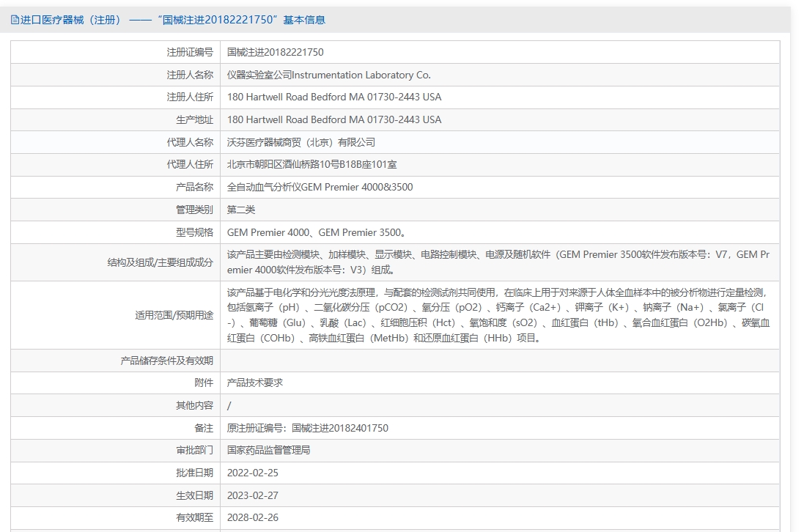Click the 注册人住所 label

(190, 97)
